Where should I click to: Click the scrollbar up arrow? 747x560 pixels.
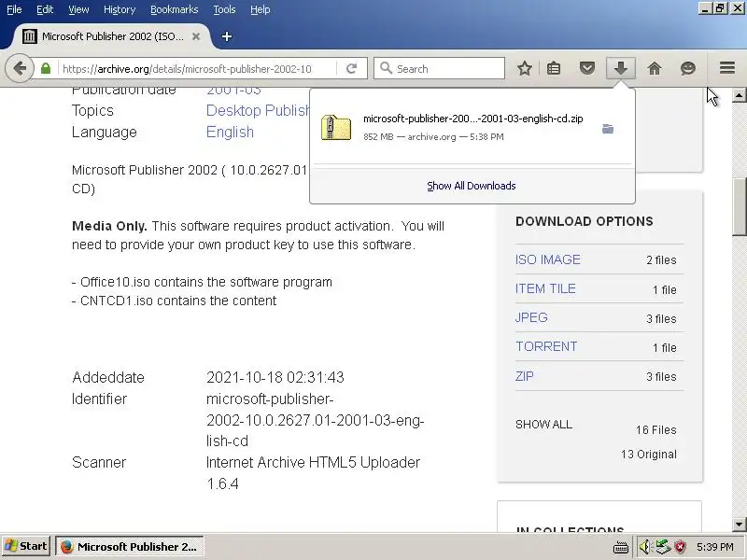coord(739,95)
